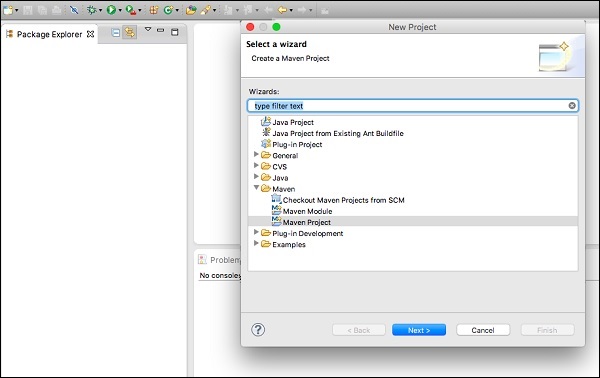Click the Cancel button
This screenshot has width=600, height=378.
483,330
